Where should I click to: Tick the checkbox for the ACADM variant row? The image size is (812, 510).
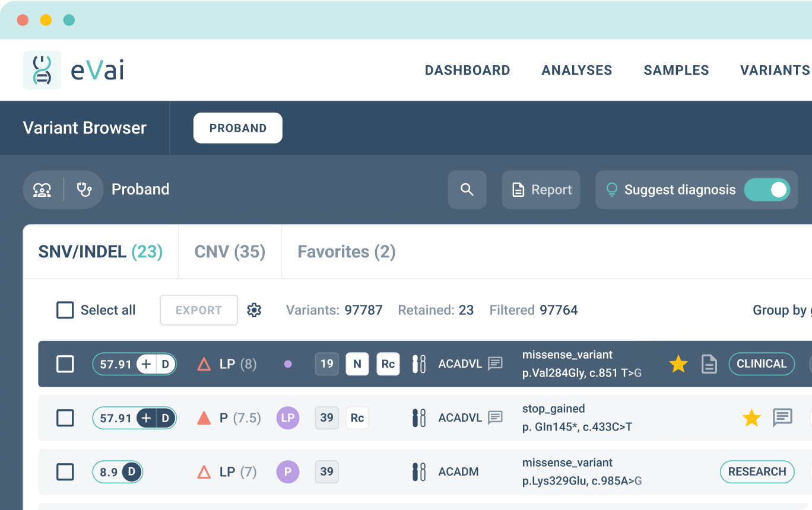65,472
